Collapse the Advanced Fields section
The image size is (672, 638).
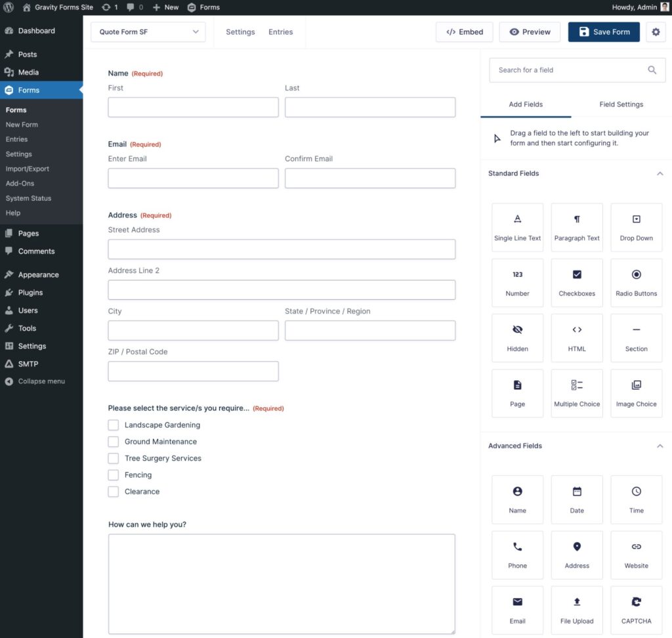pyautogui.click(x=660, y=446)
